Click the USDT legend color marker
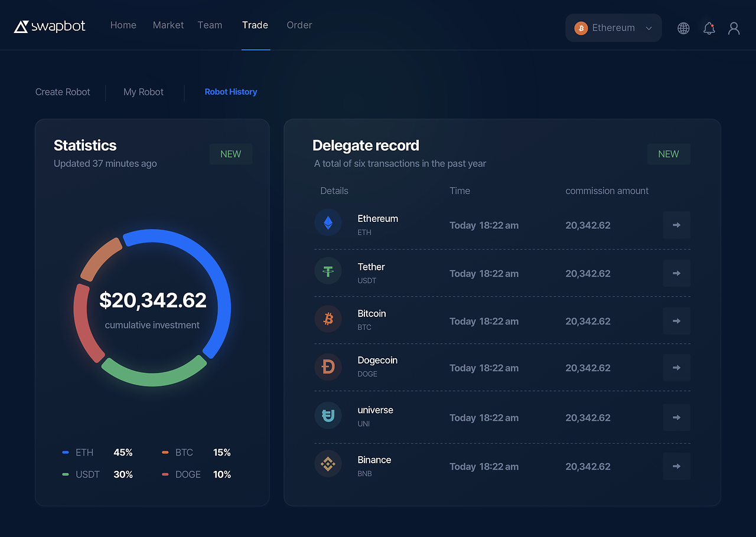 click(66, 474)
